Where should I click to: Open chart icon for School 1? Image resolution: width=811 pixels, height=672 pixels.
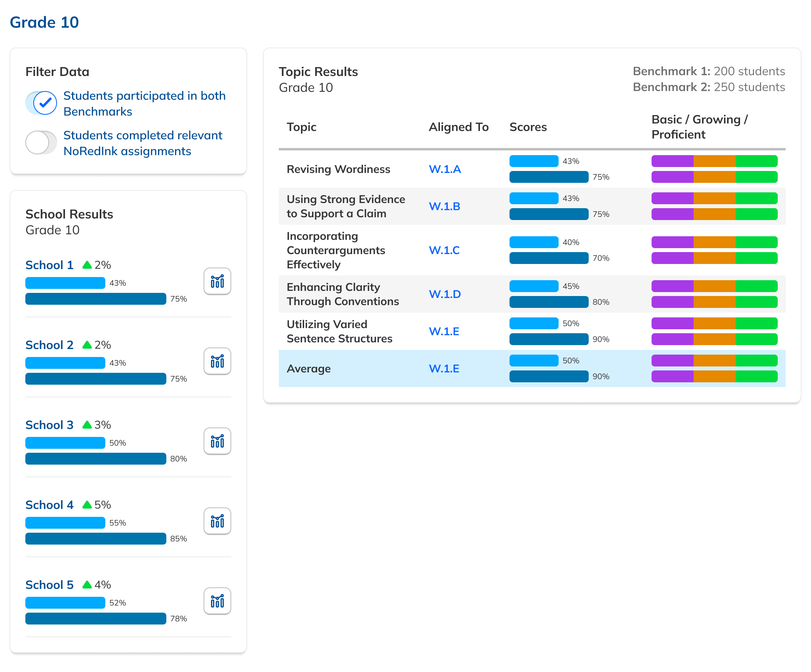(x=217, y=281)
